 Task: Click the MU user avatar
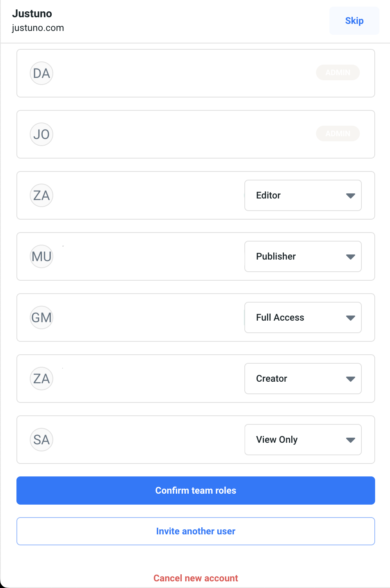(x=42, y=256)
